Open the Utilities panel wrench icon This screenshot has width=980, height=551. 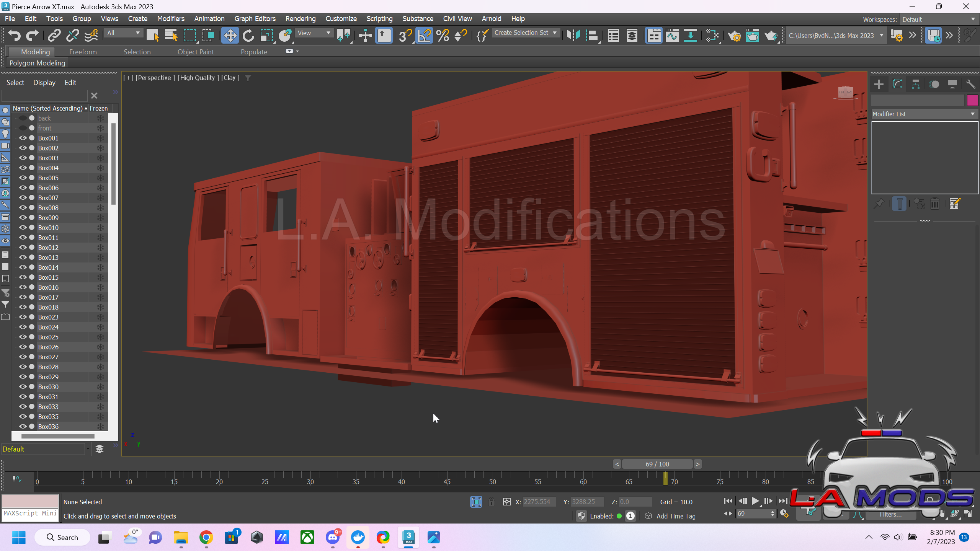970,84
